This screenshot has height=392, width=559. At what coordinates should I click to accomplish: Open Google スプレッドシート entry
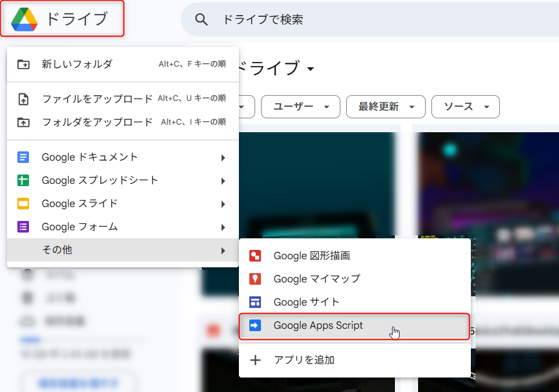click(122, 180)
